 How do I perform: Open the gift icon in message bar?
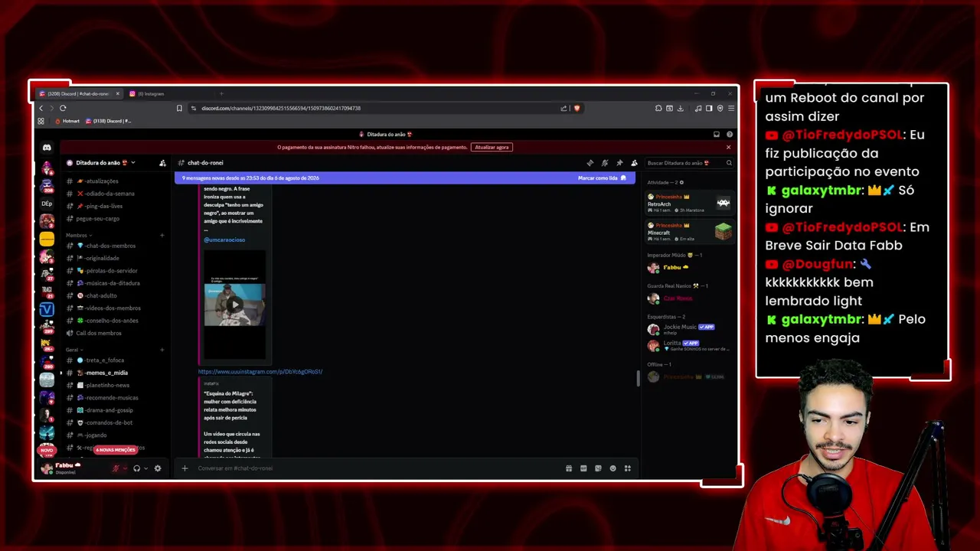[568, 468]
